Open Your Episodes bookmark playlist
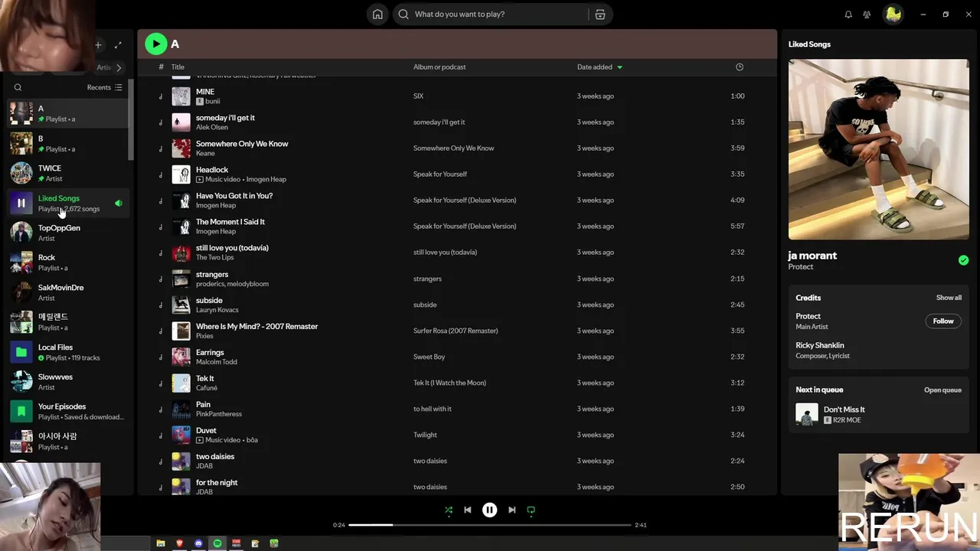The image size is (980, 551). pyautogui.click(x=69, y=412)
